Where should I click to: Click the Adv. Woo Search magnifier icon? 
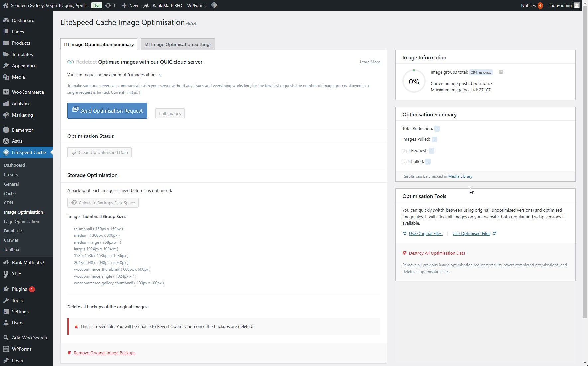[x=6, y=338]
